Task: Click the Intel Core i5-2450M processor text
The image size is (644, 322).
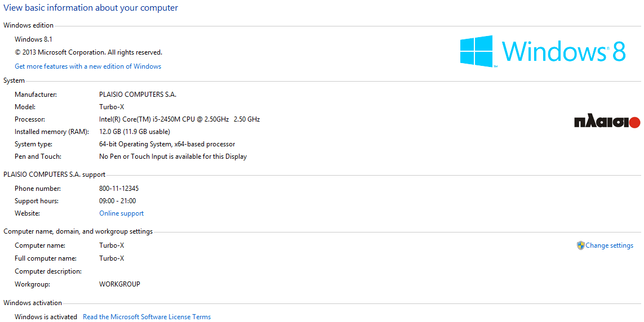Action: click(179, 119)
